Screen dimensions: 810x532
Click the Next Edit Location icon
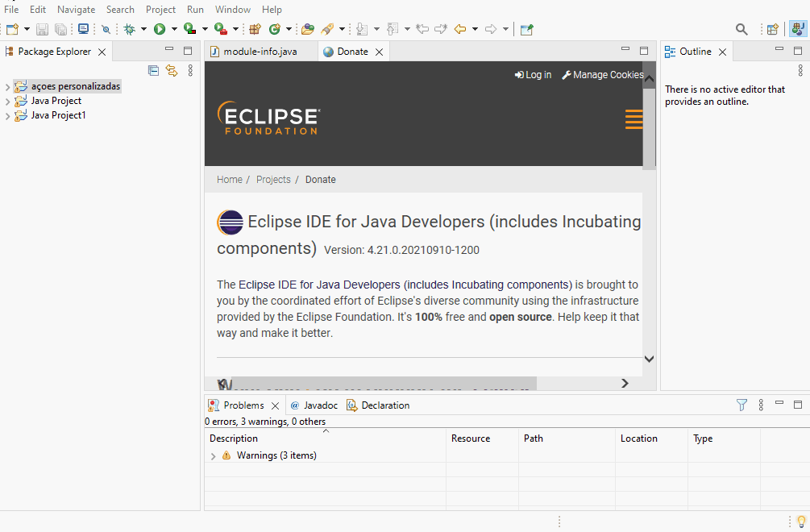coord(441,30)
